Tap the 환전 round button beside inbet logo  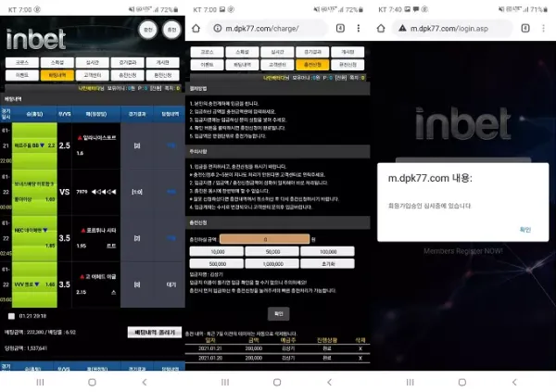[x=148, y=30]
